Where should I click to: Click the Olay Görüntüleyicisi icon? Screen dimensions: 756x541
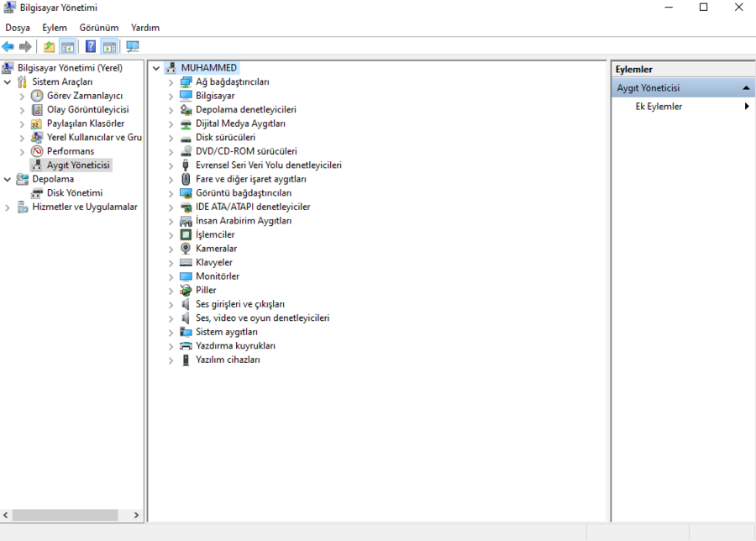pyautogui.click(x=37, y=110)
